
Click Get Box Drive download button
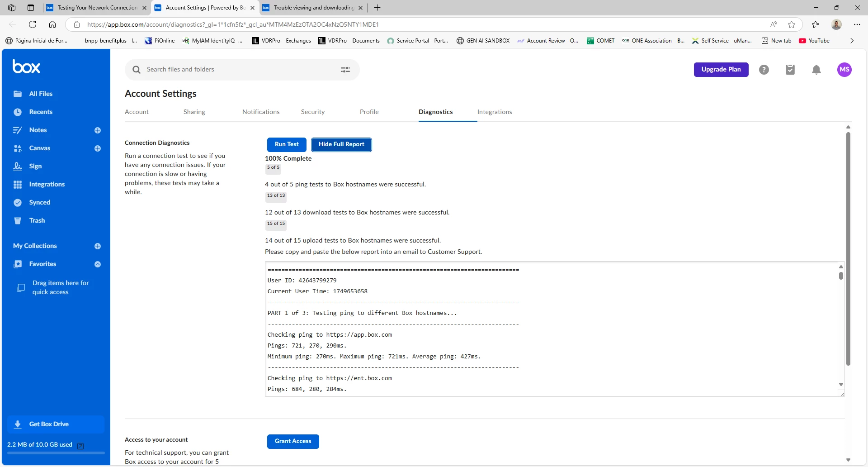(56, 424)
